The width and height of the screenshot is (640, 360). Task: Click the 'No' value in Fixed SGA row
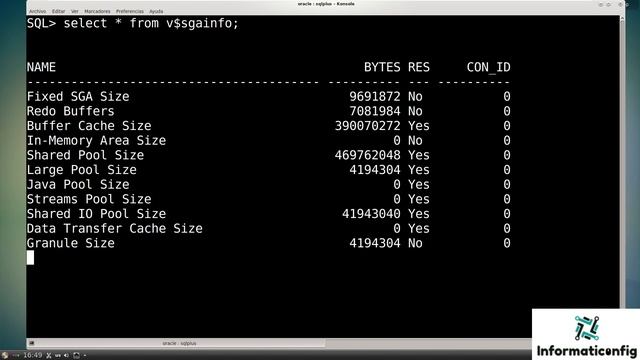click(x=415, y=97)
